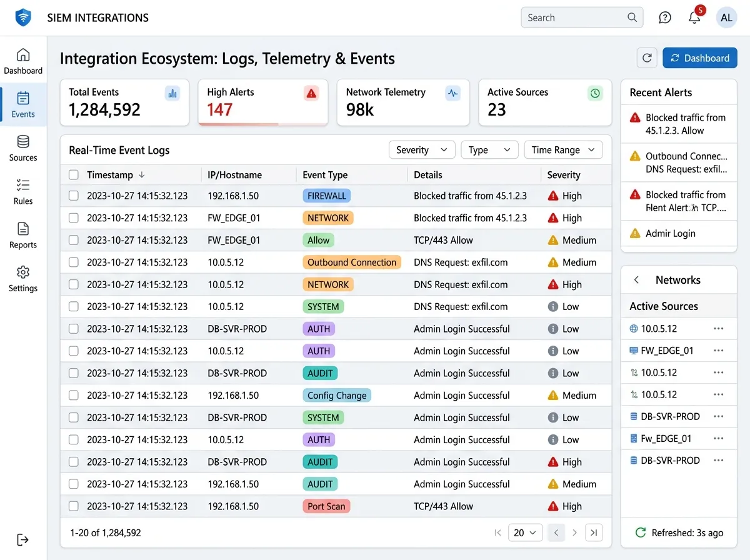
Task: Click the search magnifier icon
Action: pos(632,17)
